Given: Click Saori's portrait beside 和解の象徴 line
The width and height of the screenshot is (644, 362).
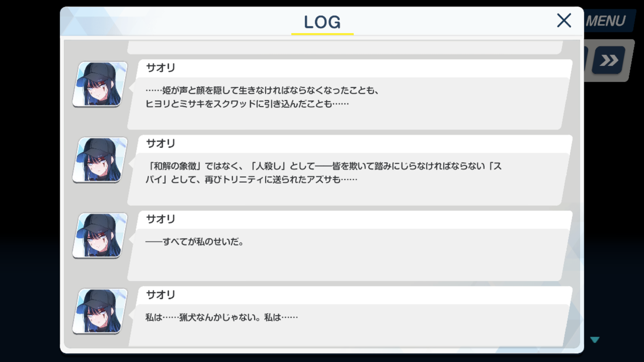Looking at the screenshot, I should [100, 160].
